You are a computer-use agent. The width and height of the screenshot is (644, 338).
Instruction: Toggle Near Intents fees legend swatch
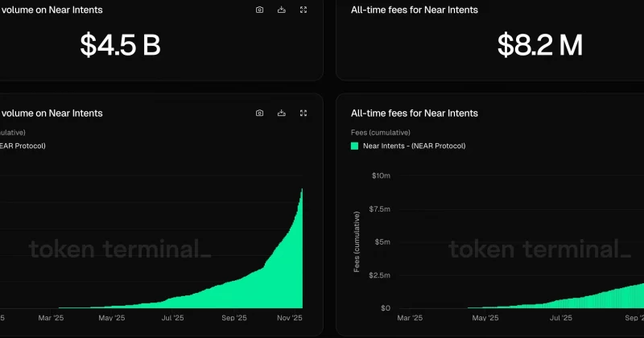click(x=354, y=146)
